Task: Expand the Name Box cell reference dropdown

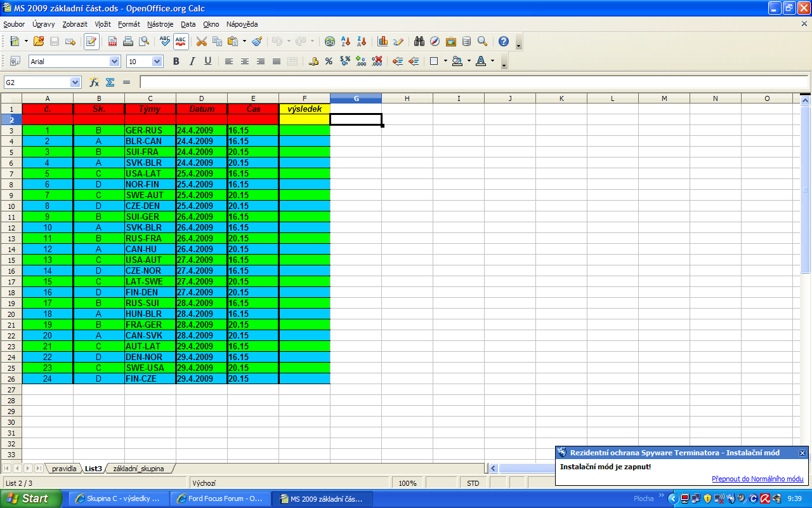Action: (75, 83)
